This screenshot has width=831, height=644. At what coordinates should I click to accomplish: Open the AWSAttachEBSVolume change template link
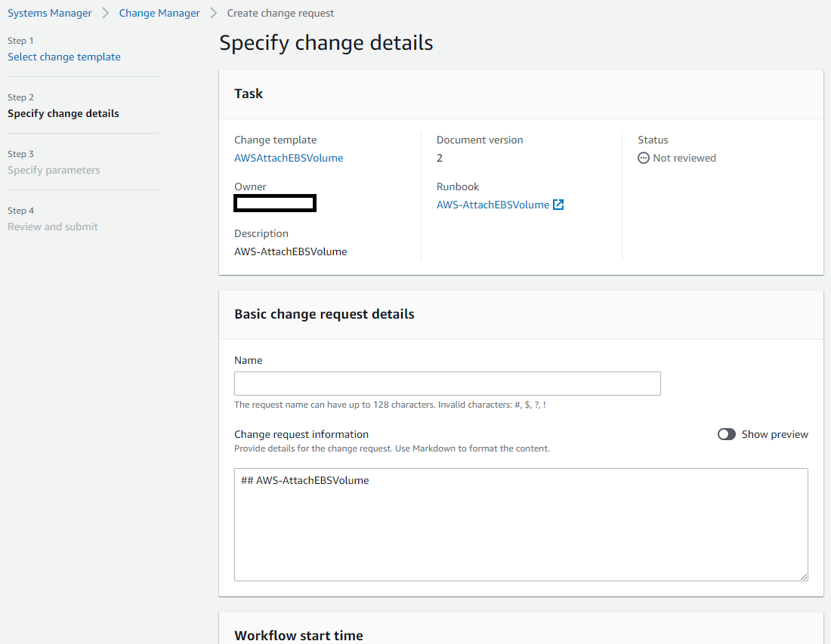click(289, 158)
